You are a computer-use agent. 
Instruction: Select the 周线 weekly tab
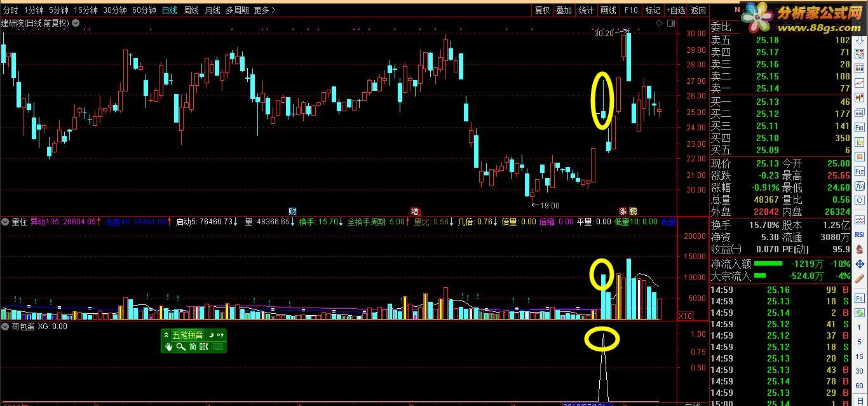point(191,10)
